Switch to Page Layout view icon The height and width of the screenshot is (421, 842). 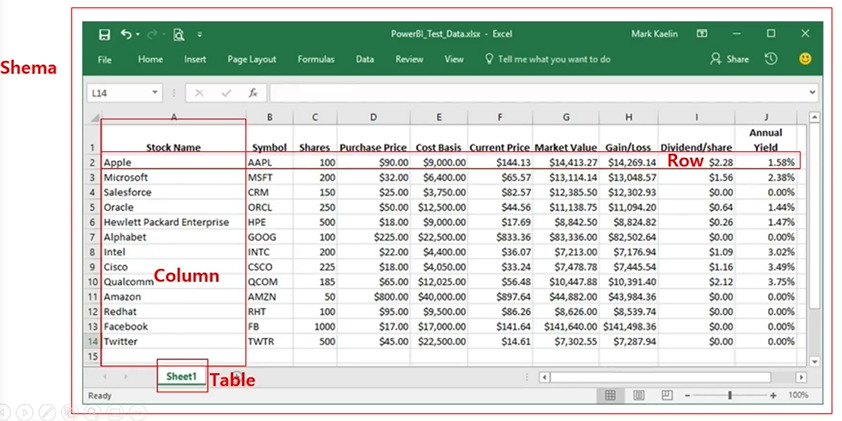638,395
